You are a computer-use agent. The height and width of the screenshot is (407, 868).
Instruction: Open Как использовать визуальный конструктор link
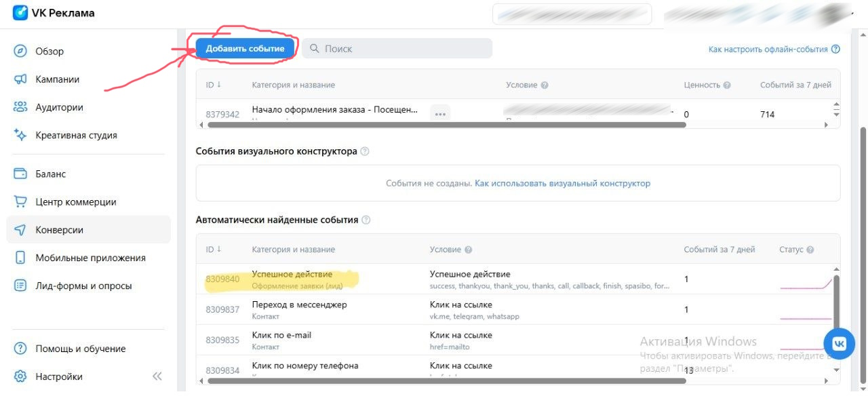562,183
